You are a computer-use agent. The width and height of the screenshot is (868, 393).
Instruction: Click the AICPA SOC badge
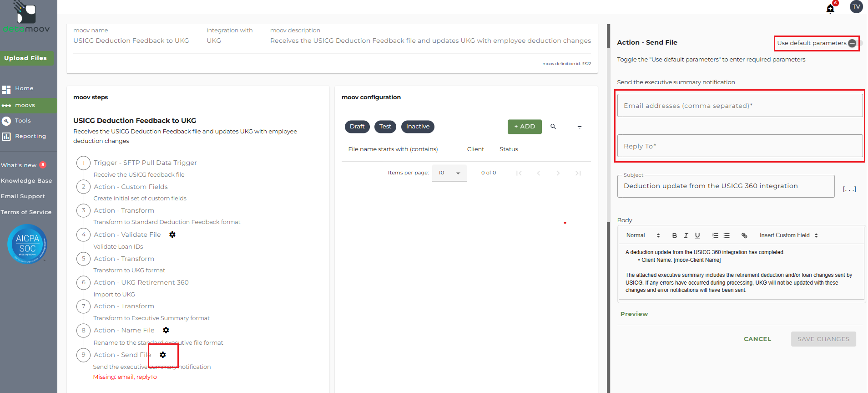pos(27,244)
